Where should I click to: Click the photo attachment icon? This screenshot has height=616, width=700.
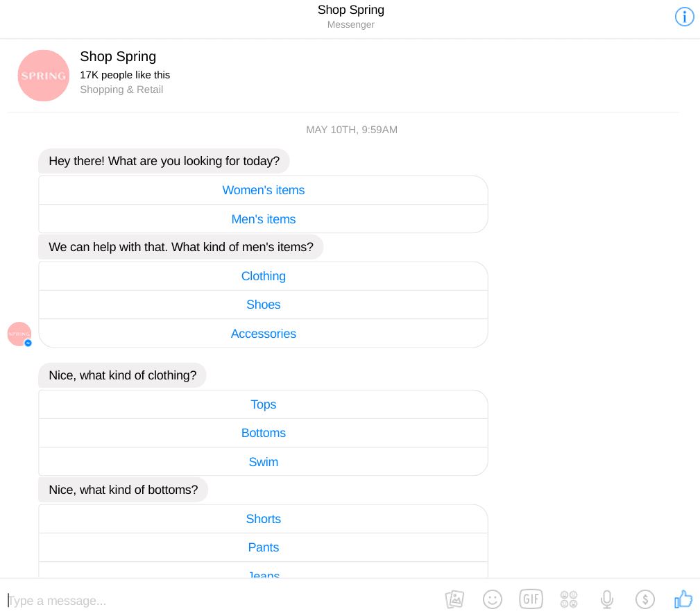(454, 599)
